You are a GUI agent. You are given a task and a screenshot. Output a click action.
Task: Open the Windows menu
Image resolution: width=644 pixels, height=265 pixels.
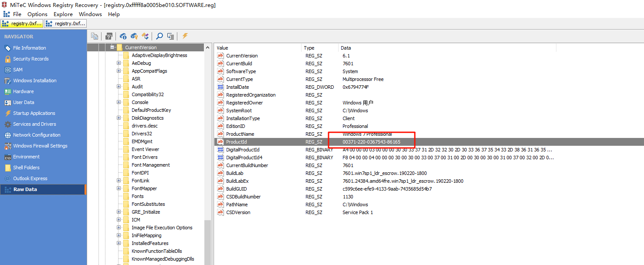click(90, 14)
